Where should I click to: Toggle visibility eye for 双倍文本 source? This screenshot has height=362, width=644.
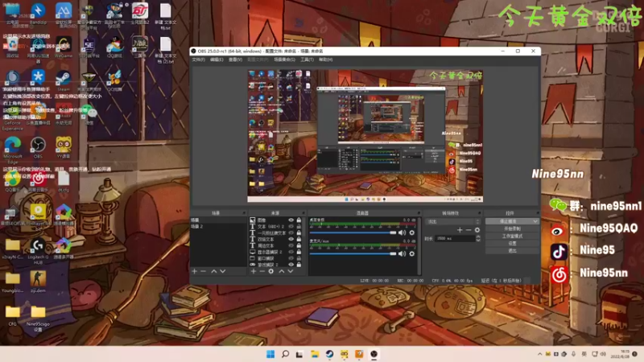(x=291, y=239)
